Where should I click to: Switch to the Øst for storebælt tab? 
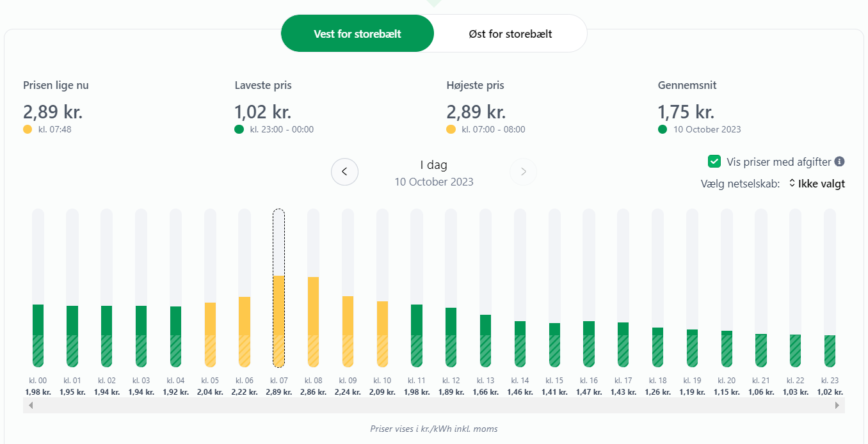tap(510, 33)
